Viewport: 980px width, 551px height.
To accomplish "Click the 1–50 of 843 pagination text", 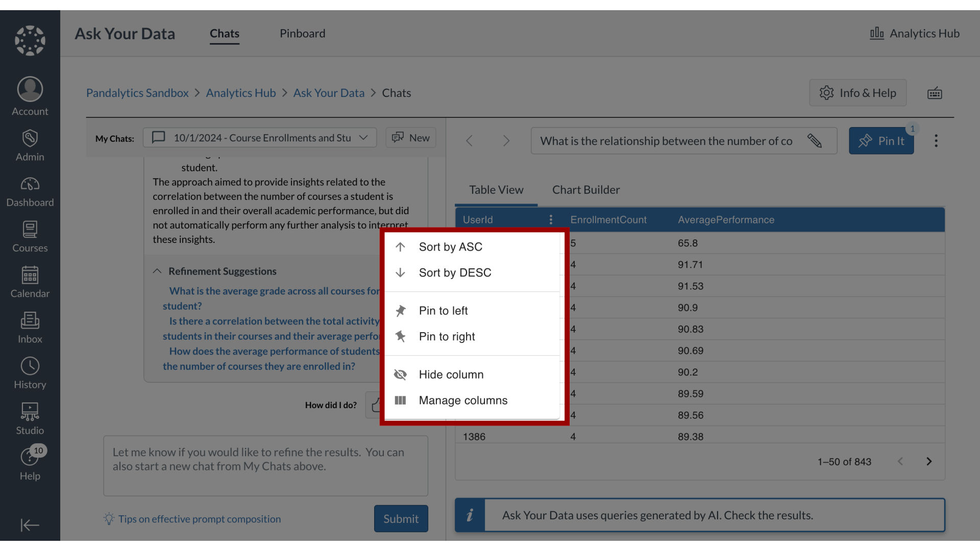I will (844, 462).
